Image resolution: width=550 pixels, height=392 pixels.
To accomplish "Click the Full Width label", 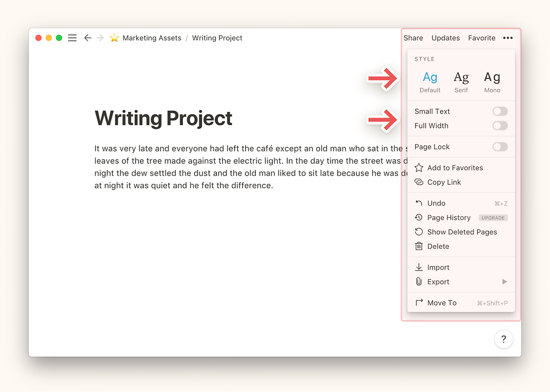I will click(431, 126).
